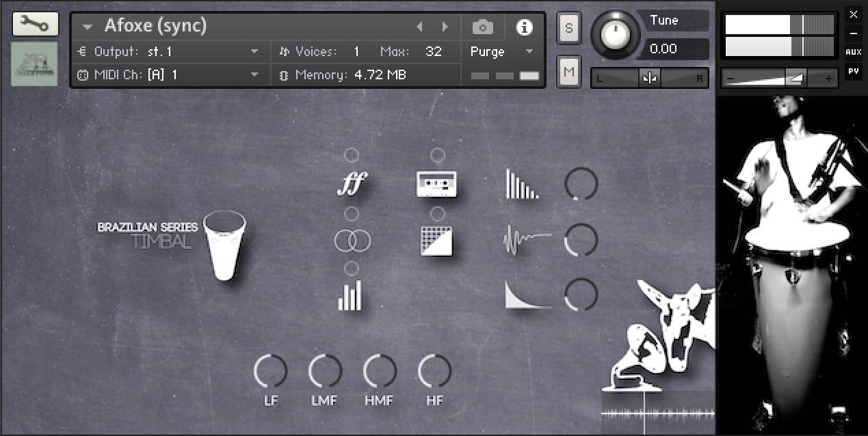Adjust knob beside waveform transient icon
868x436 pixels.
pos(581,241)
